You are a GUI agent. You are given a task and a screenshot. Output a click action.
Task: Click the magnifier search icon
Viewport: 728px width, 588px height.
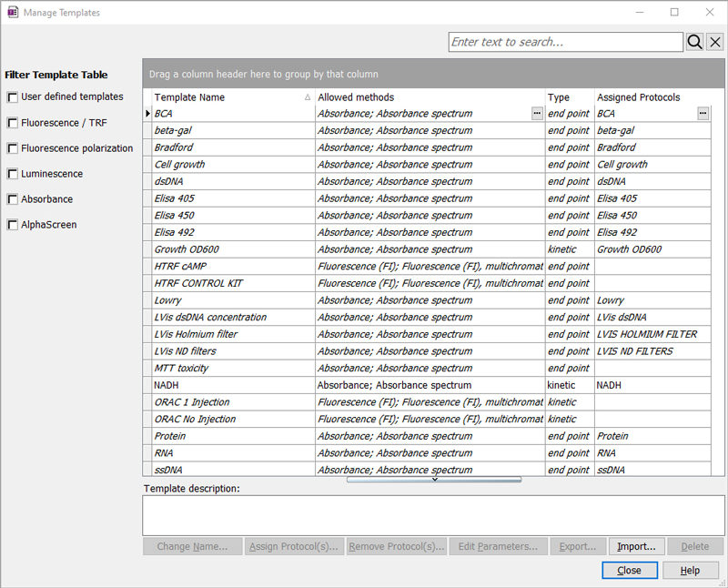click(x=694, y=42)
